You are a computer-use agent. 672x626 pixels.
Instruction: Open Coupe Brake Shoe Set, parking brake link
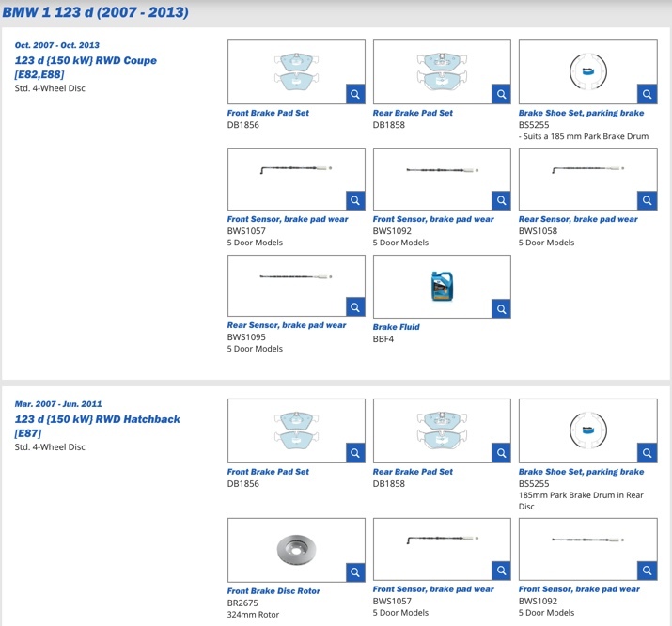coord(581,113)
